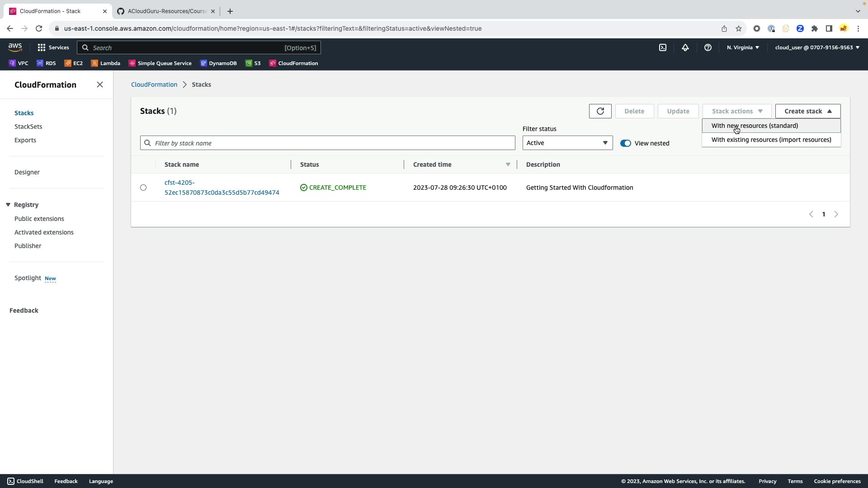The height and width of the screenshot is (488, 868).
Task: Choose With existing resources (import resources)
Action: coord(771,140)
